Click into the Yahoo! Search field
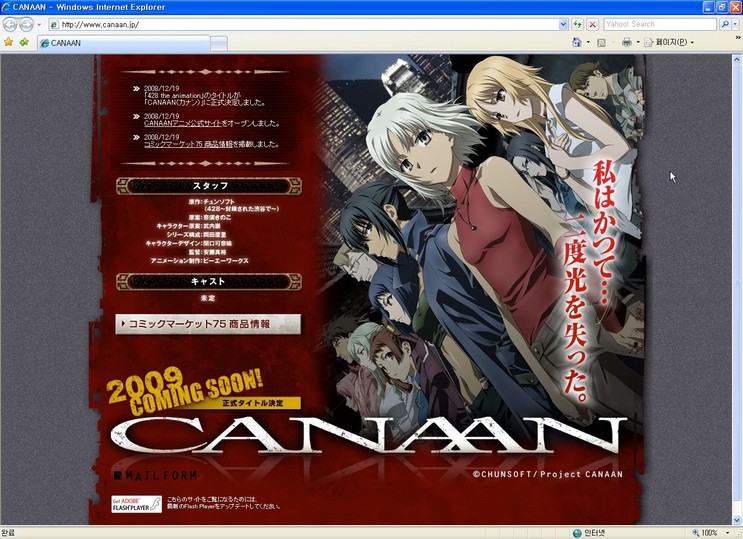The image size is (743, 539). (x=652, y=24)
